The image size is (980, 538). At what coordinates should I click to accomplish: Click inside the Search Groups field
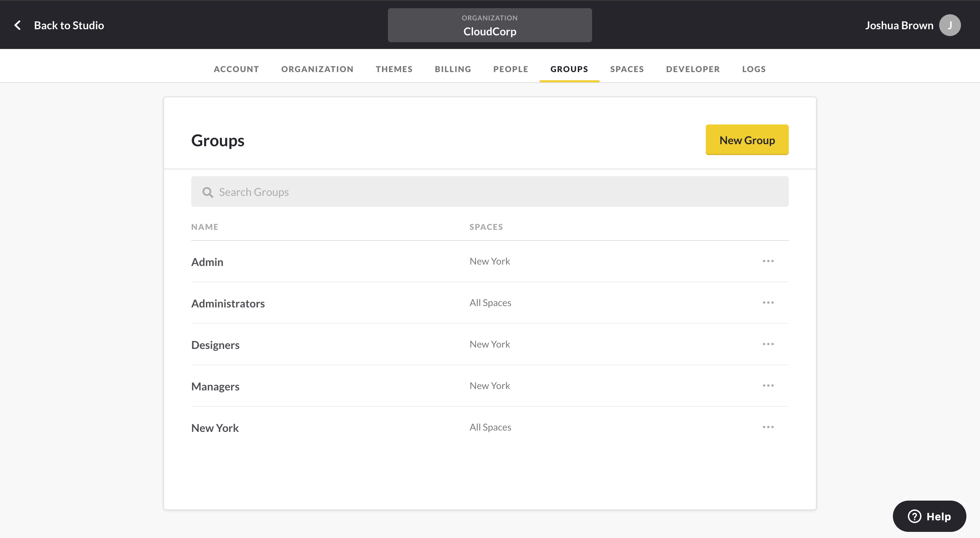click(x=419, y=191)
